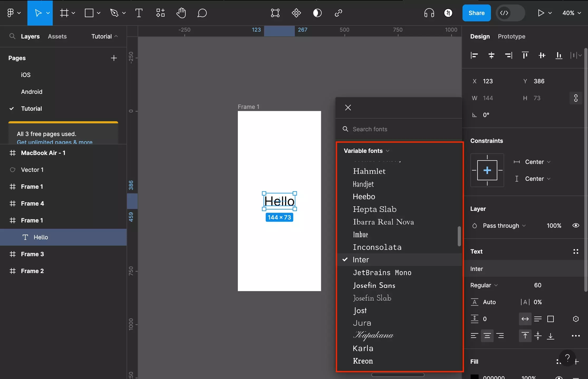Set vertical text align top
The height and width of the screenshot is (379, 588).
pos(525,336)
